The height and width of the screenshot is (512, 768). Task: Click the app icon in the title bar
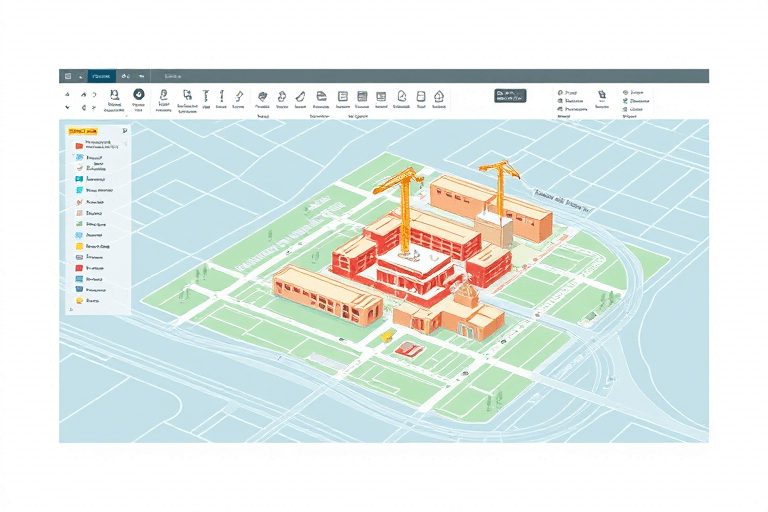coord(67,76)
